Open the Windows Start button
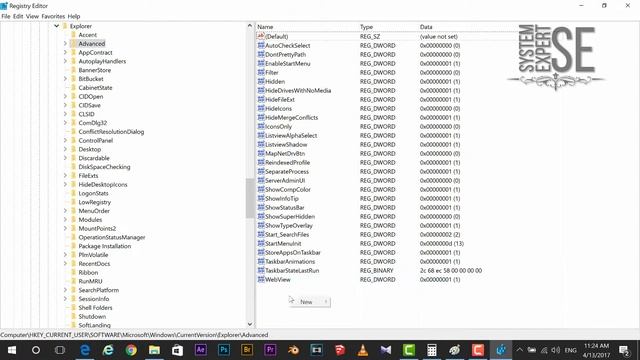This screenshot has height=360, width=640. tap(12, 350)
